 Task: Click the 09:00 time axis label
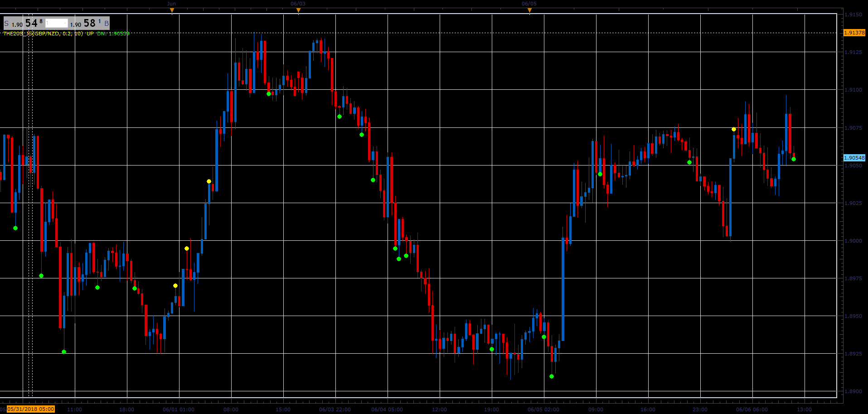pos(596,409)
